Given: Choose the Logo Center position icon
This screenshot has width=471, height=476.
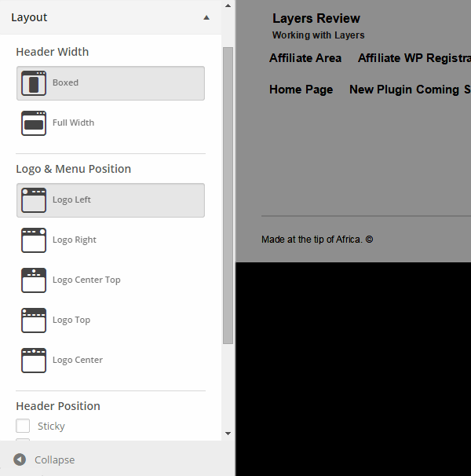Looking at the screenshot, I should tap(34, 361).
